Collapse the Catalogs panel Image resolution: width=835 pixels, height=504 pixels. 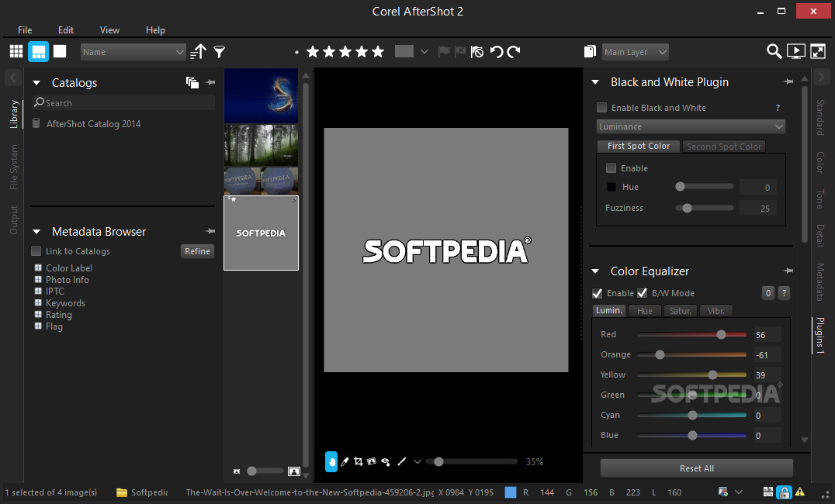(36, 82)
